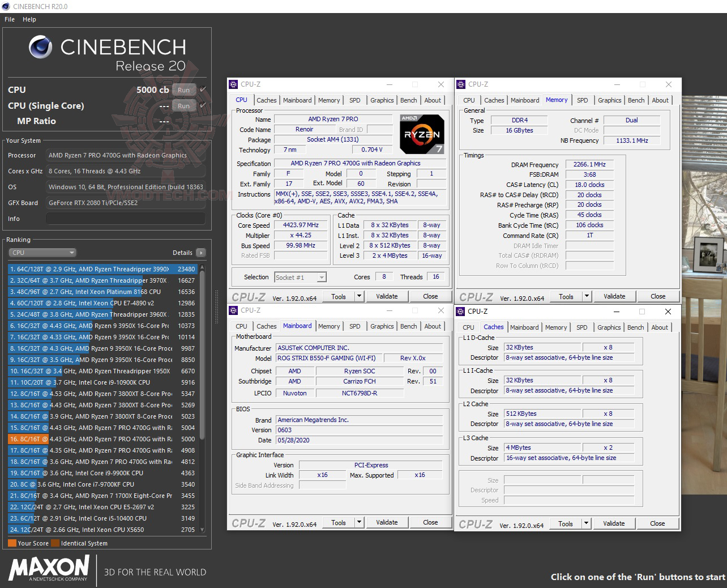Select the rank 3 Intel Xeon Platinum 8168 row

(x=102, y=292)
